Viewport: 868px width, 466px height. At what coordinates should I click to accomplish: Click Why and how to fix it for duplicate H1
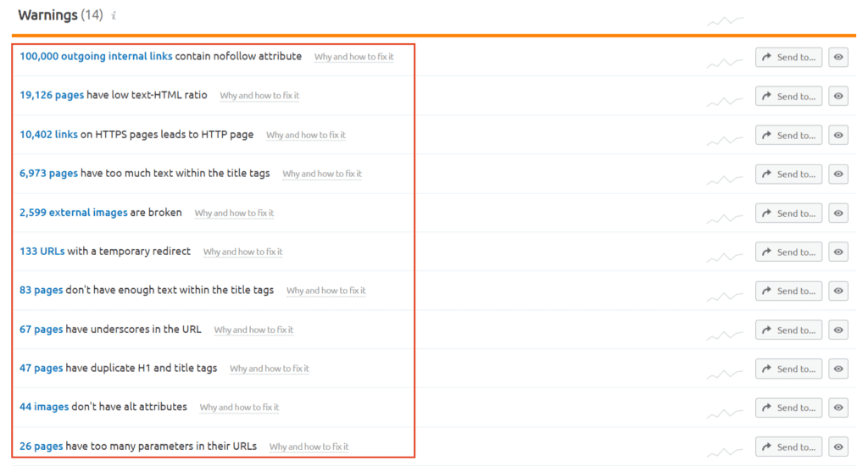pos(269,369)
